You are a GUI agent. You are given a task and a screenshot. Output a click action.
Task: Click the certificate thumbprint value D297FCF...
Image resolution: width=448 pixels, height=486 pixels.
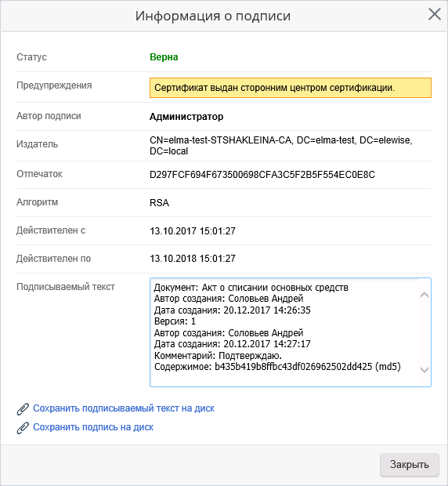262,175
